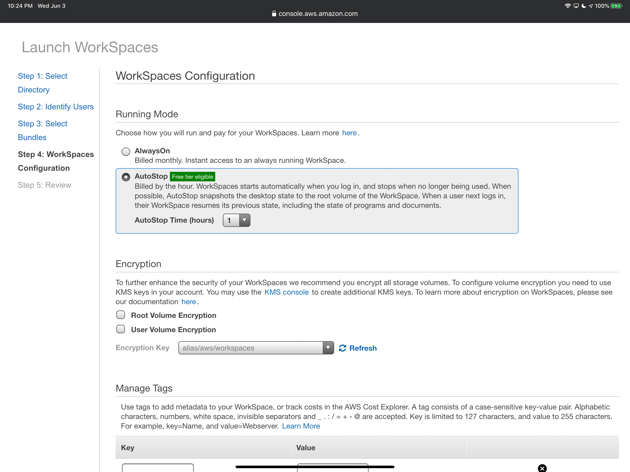The width and height of the screenshot is (630, 472).
Task: Select the AutoStop running mode radio button
Action: click(126, 177)
